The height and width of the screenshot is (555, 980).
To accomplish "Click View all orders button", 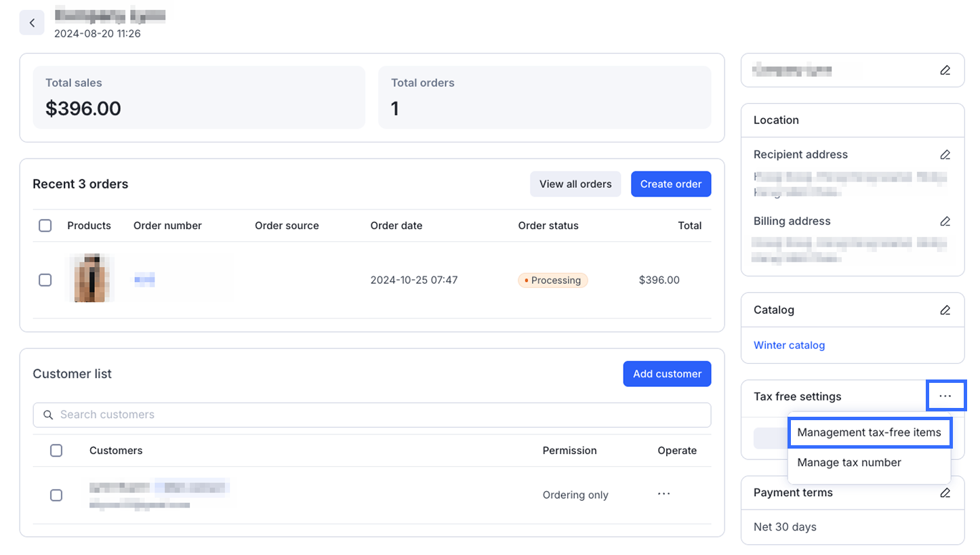I will tap(575, 184).
